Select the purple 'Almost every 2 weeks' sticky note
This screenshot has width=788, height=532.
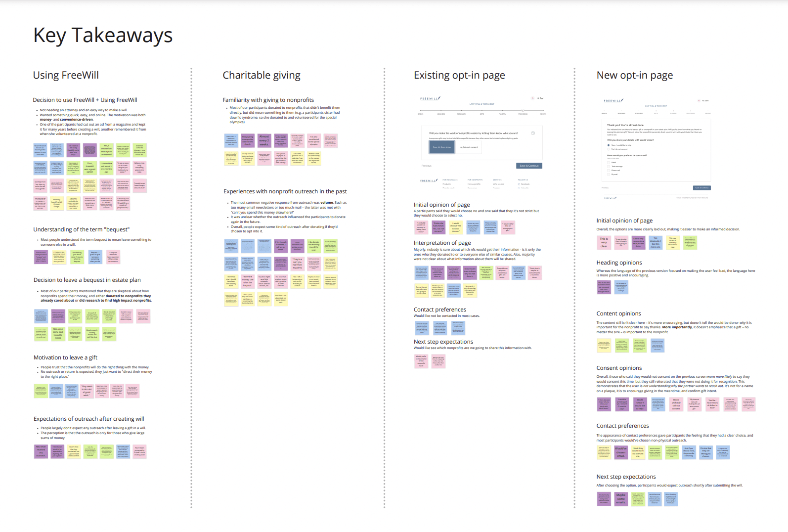264,140
